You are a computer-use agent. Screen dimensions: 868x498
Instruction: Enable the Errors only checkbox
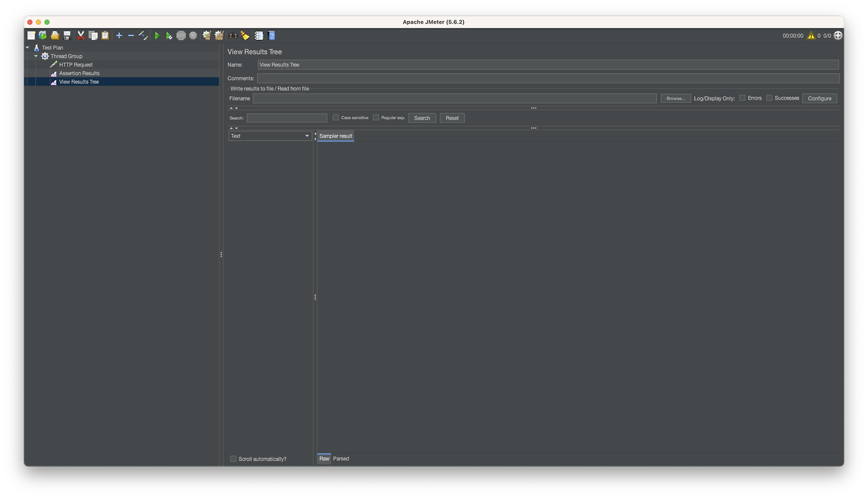click(x=743, y=98)
